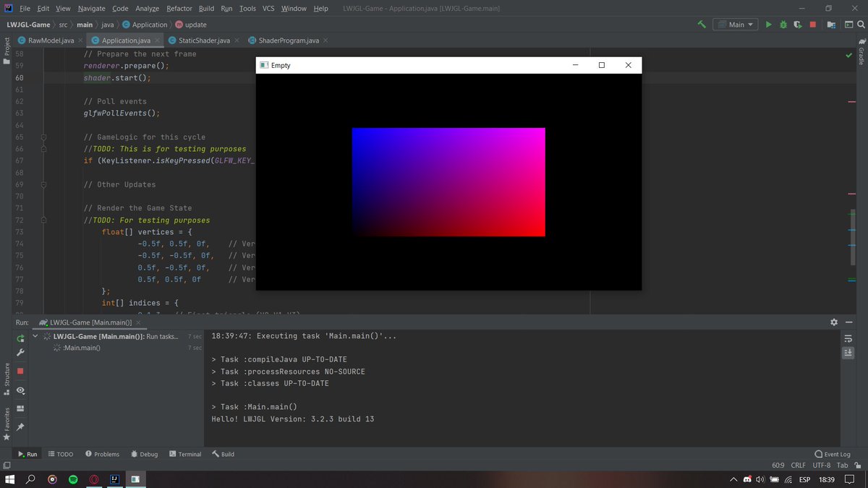Screen dimensions: 868x488
Task: Click the 60:9 cursor position indicator
Action: click(x=777, y=466)
